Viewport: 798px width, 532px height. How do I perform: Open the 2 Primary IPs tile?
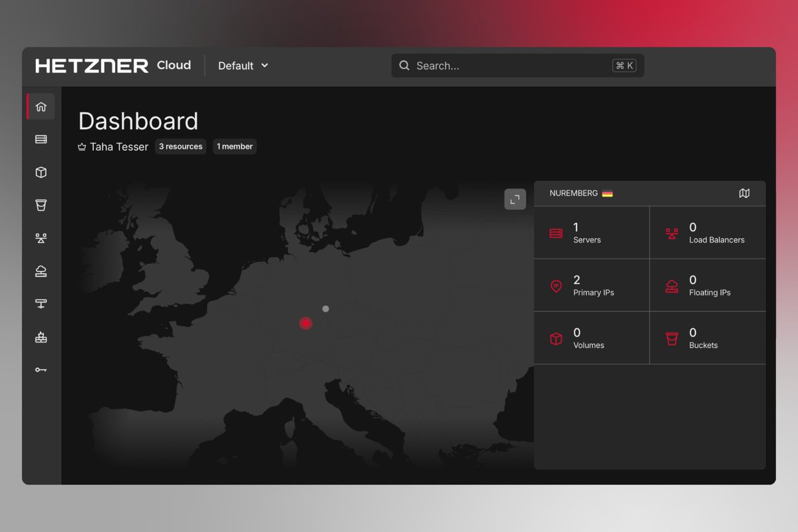point(592,285)
